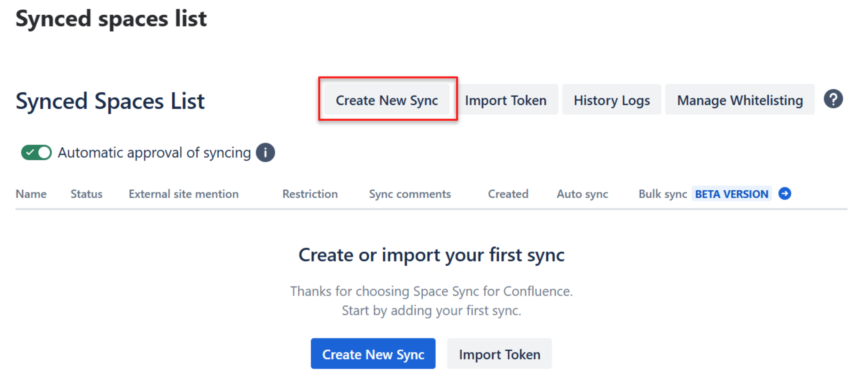
Task: Click the top Import Token button
Action: (506, 100)
